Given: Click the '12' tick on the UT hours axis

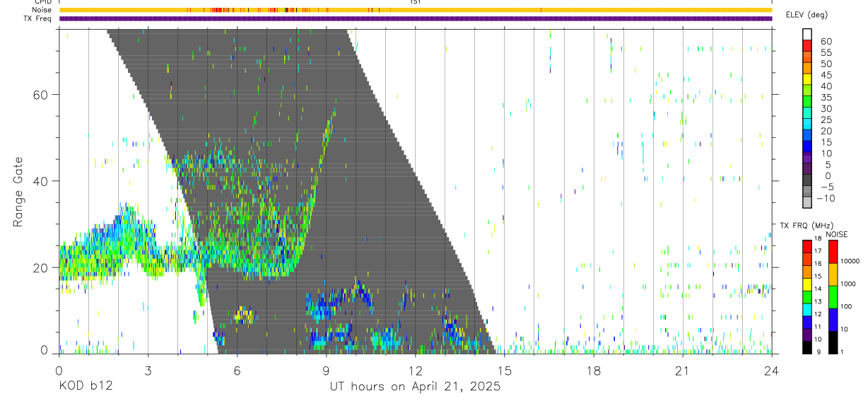Looking at the screenshot, I should click(x=415, y=371).
